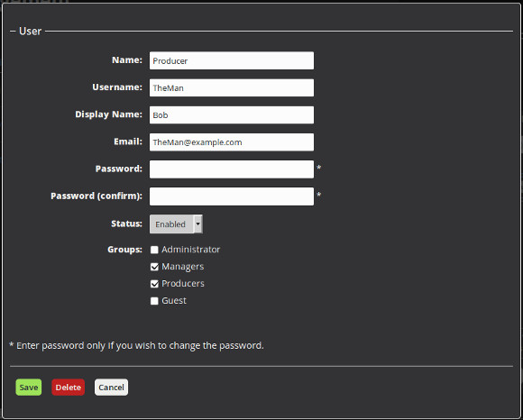Click the Username field containing TheMan
This screenshot has width=523, height=420.
click(x=232, y=88)
